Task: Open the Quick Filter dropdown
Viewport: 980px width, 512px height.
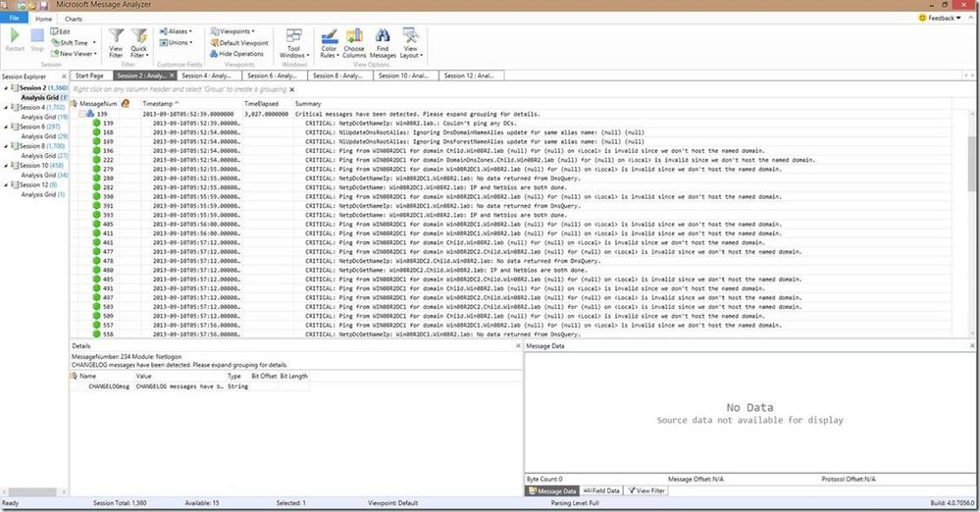Action: coord(138,44)
